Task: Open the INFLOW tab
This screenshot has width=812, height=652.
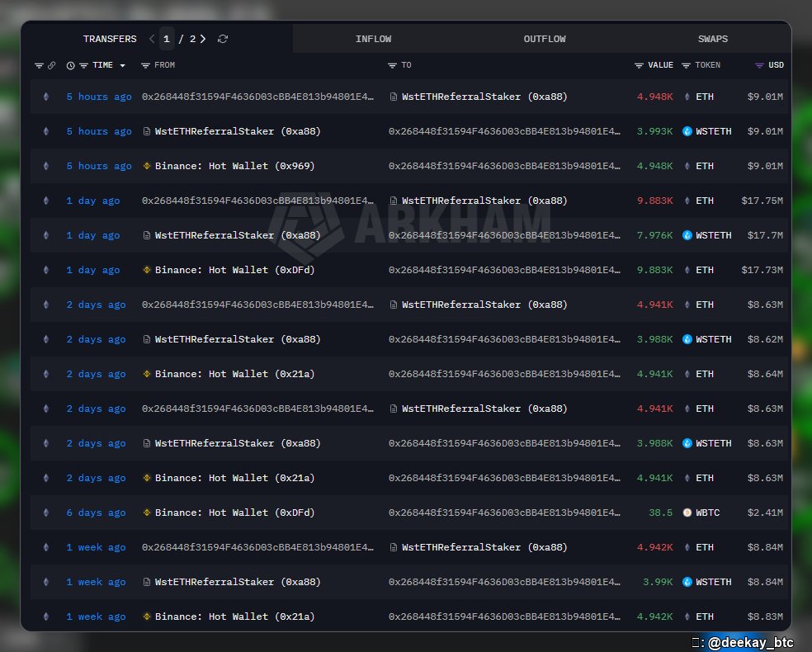Action: 373,39
